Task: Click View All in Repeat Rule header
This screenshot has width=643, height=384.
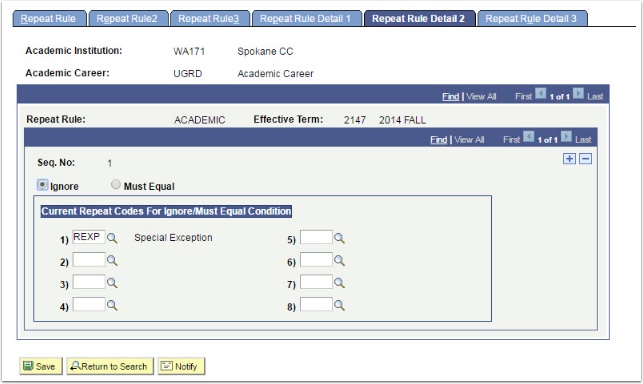Action: [481, 96]
